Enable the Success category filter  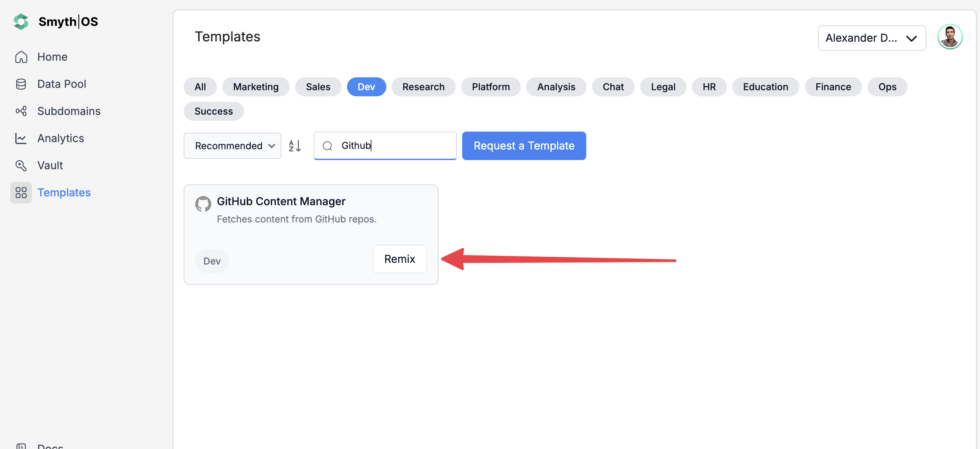(213, 111)
